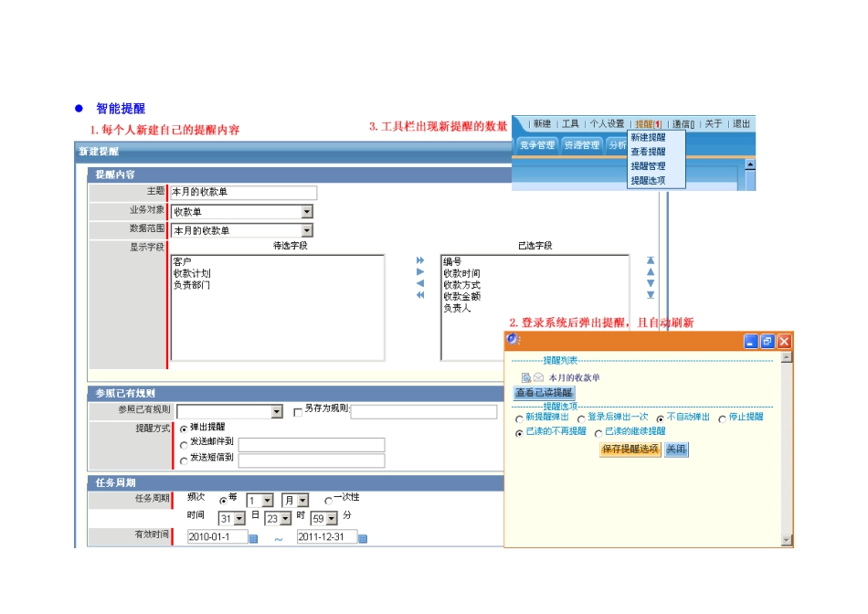The image size is (868, 614).
Task: Check the 另存为规则 checkbox
Action: coord(298,412)
